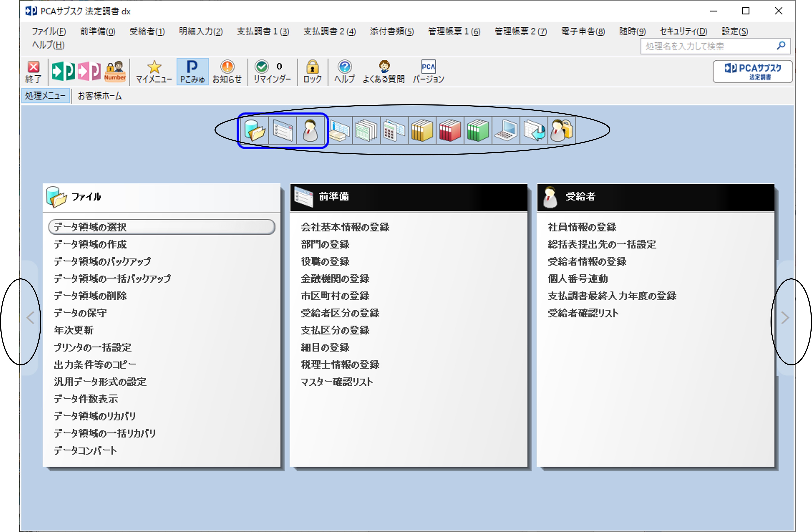
Task: Select the laptop category icon in the top strip
Action: point(506,130)
